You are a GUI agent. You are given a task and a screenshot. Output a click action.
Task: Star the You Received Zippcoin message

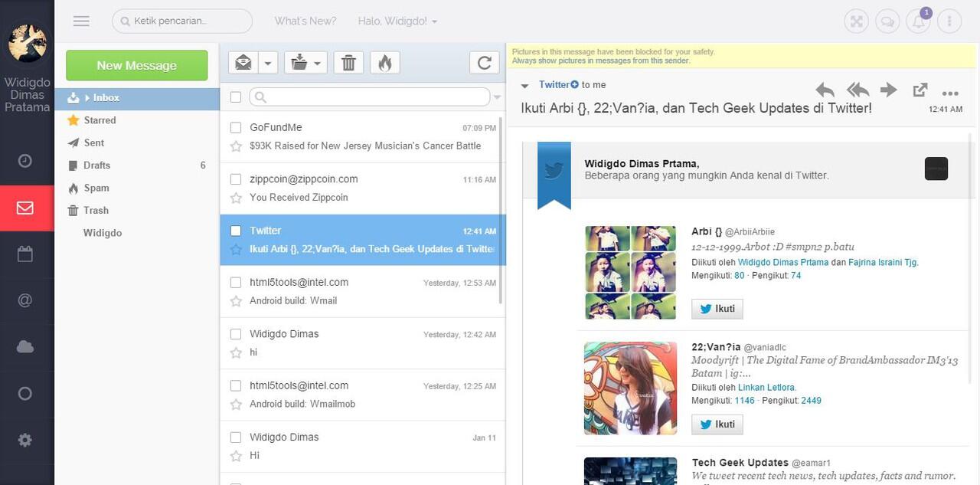[236, 198]
